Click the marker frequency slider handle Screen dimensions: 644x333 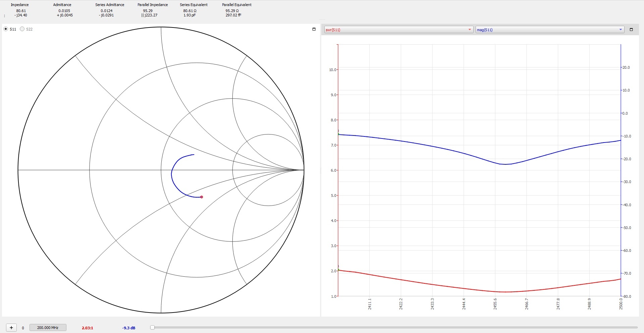[x=152, y=328]
